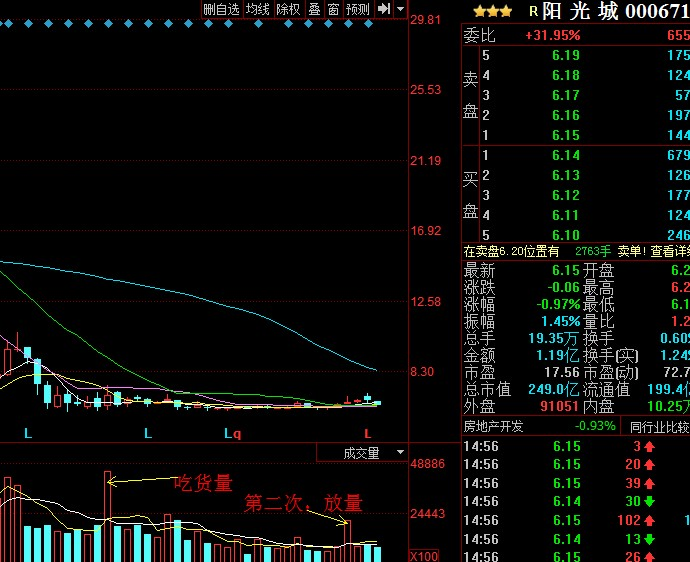690x562 pixels.
Task: Click the 窗 window button
Action: coord(333,9)
